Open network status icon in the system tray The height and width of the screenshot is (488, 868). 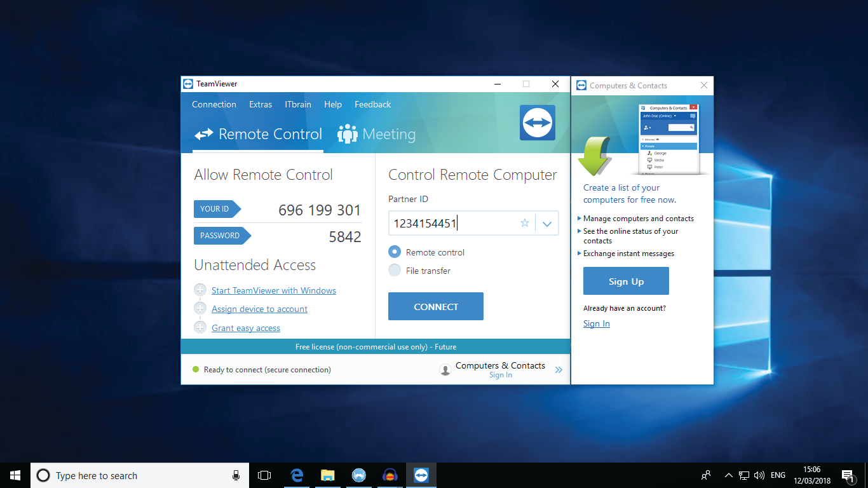pyautogui.click(x=744, y=475)
